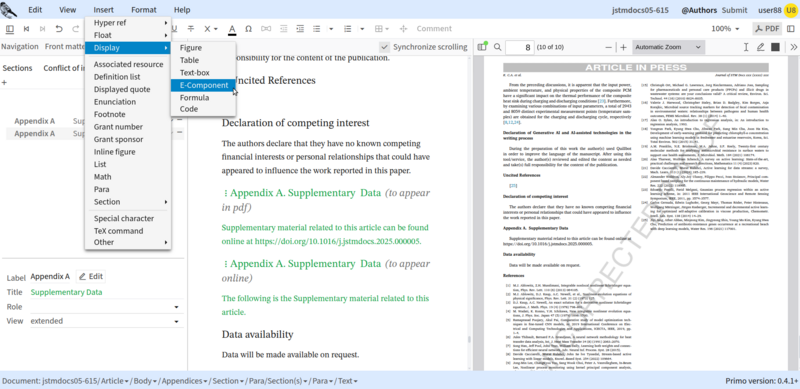Viewport: 800px width, 389px height.
Task: Click the increase indent icon
Action: [301, 29]
